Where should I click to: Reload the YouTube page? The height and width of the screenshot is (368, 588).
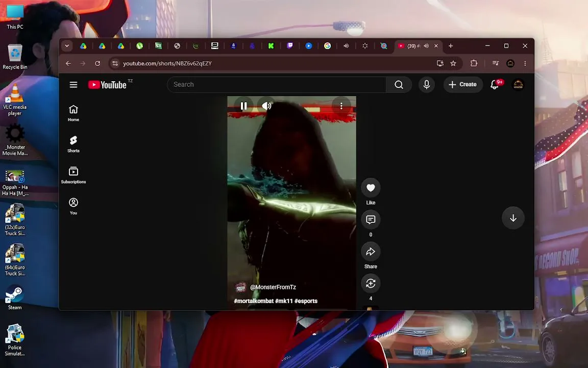(97, 63)
